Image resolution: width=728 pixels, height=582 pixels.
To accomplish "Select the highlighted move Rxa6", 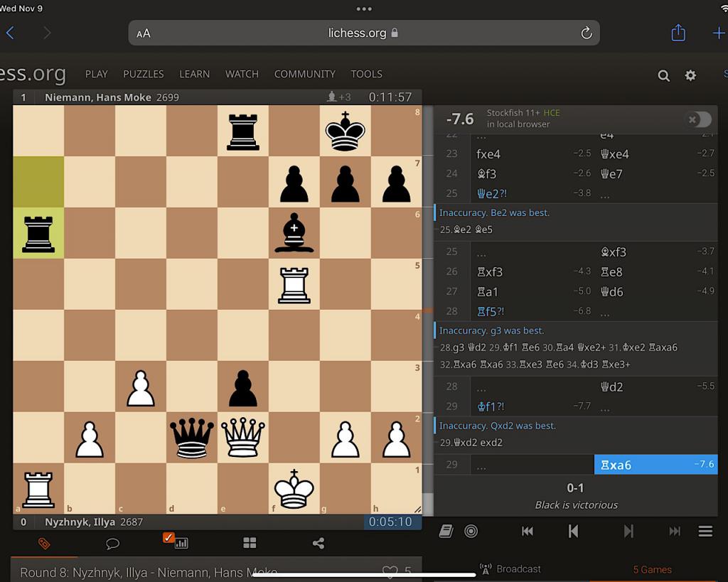I will (655, 465).
